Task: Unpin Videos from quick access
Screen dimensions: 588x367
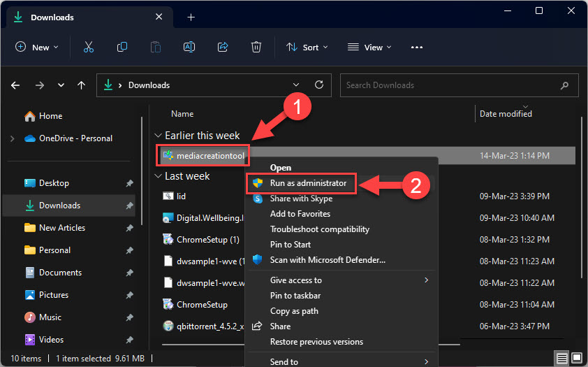Action: 129,340
